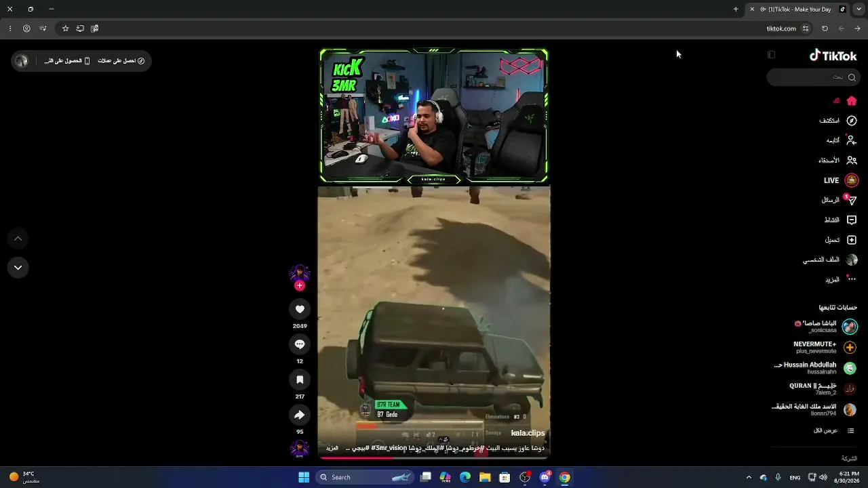Viewport: 868px width, 488px height.
Task: Collapse the sidebar panel icon
Action: pyautogui.click(x=771, y=55)
